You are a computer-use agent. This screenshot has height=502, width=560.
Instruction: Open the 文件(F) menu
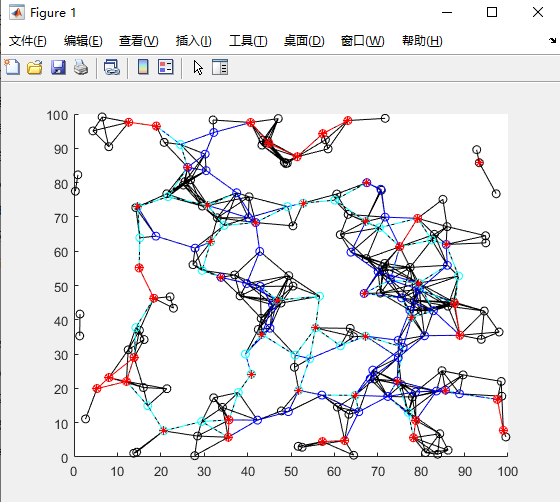28,41
